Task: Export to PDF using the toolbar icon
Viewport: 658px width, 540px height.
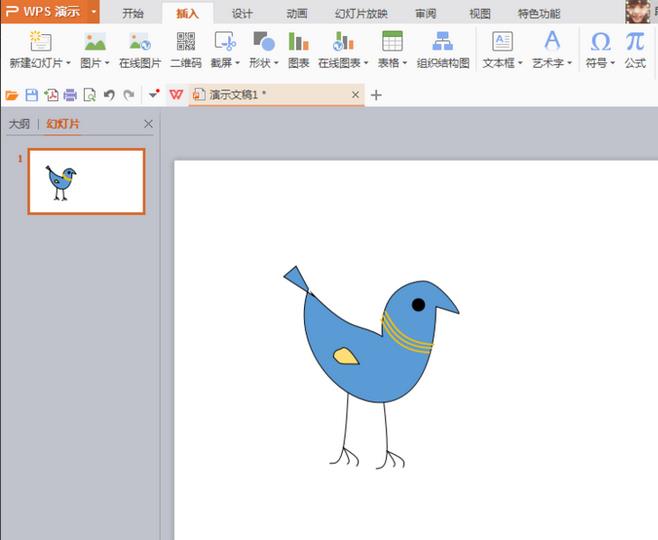Action: pyautogui.click(x=51, y=95)
